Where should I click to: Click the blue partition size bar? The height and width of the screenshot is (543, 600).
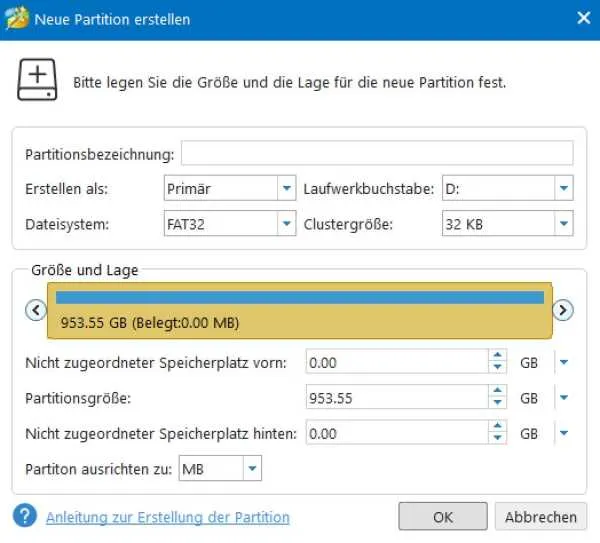[300, 297]
